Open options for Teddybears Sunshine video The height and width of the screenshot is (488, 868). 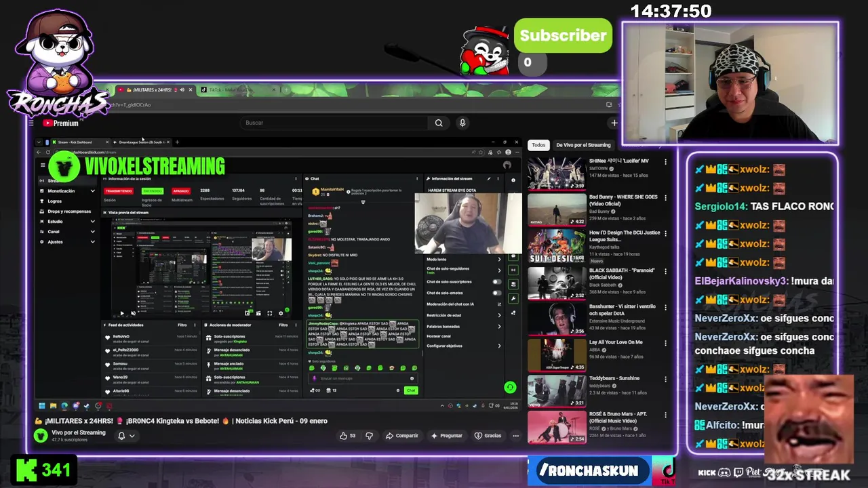665,379
